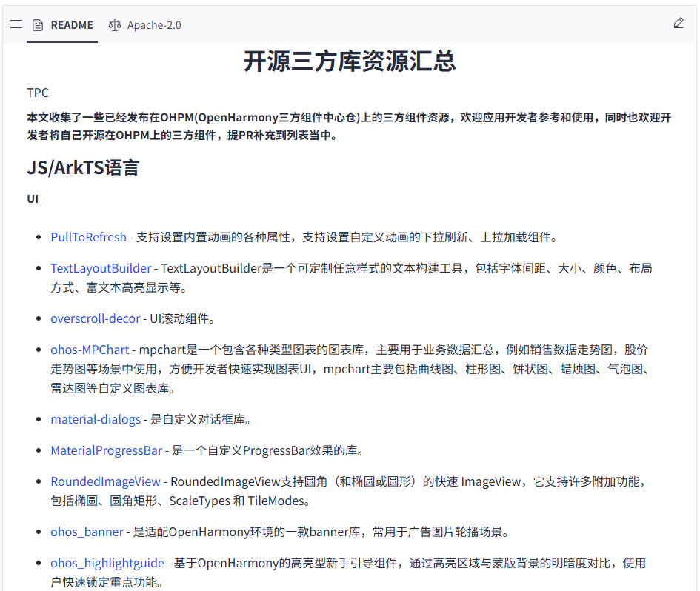
Task: Open the material-dialogs link
Action: [x=96, y=420]
